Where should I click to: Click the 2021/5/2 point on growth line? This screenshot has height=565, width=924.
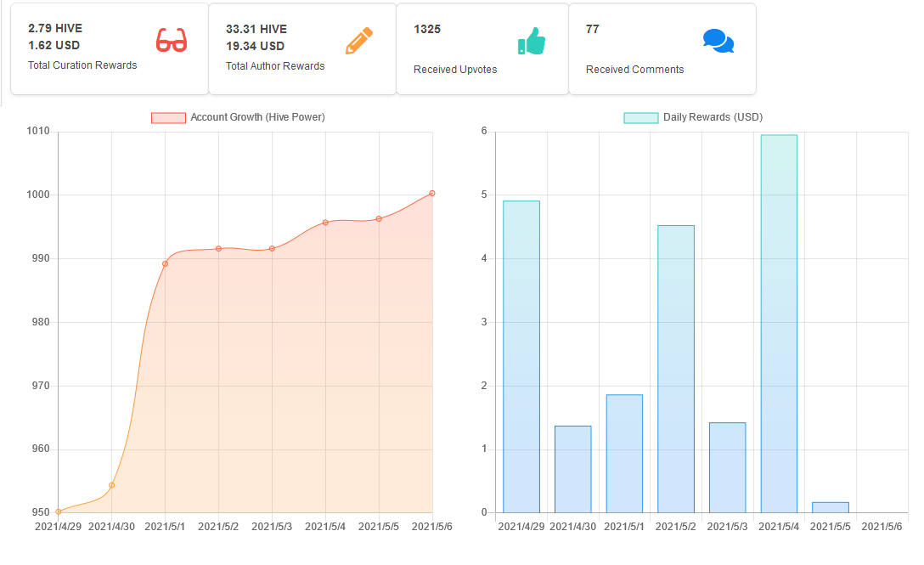[x=218, y=249]
